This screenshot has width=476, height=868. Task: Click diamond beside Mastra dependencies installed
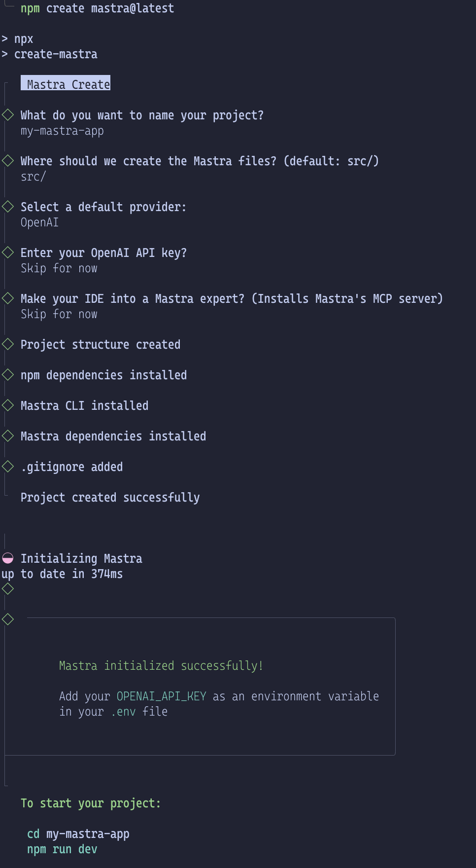[x=8, y=436]
